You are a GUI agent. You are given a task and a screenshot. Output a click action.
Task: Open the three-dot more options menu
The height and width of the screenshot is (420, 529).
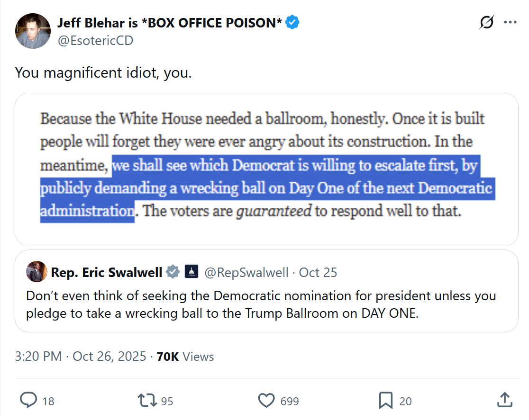(510, 22)
